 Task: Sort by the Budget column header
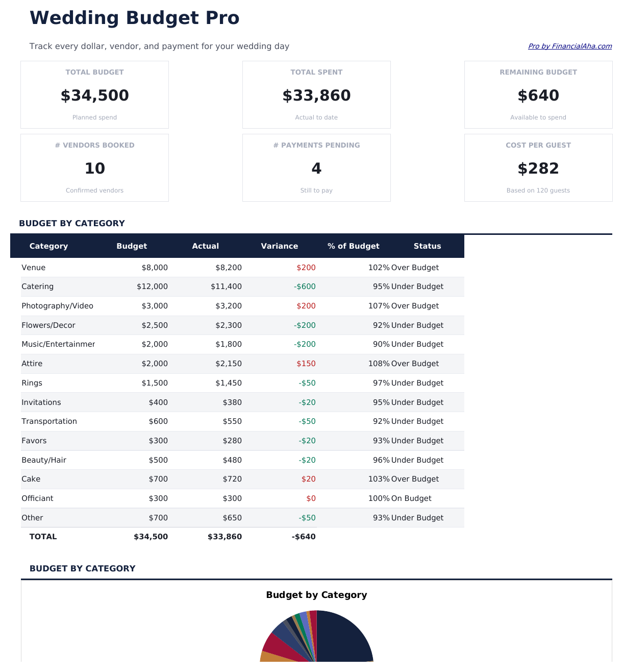(132, 246)
